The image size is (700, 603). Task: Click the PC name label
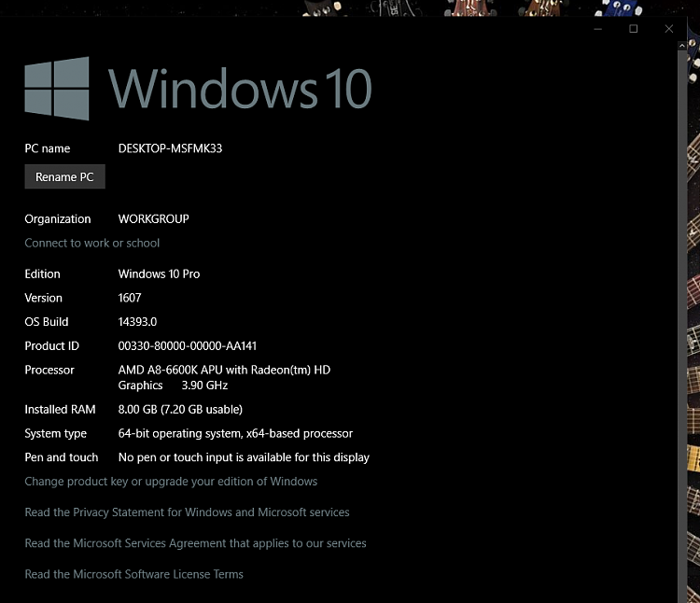(x=48, y=148)
